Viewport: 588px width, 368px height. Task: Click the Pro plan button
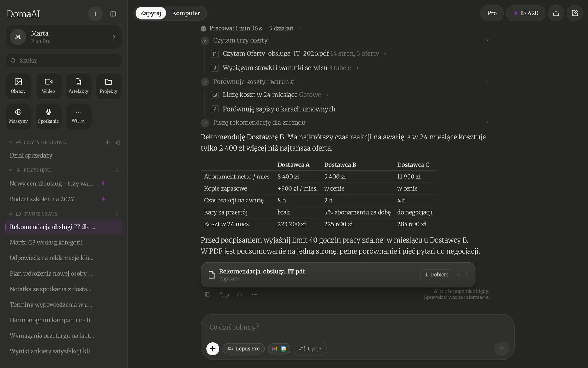(x=492, y=13)
